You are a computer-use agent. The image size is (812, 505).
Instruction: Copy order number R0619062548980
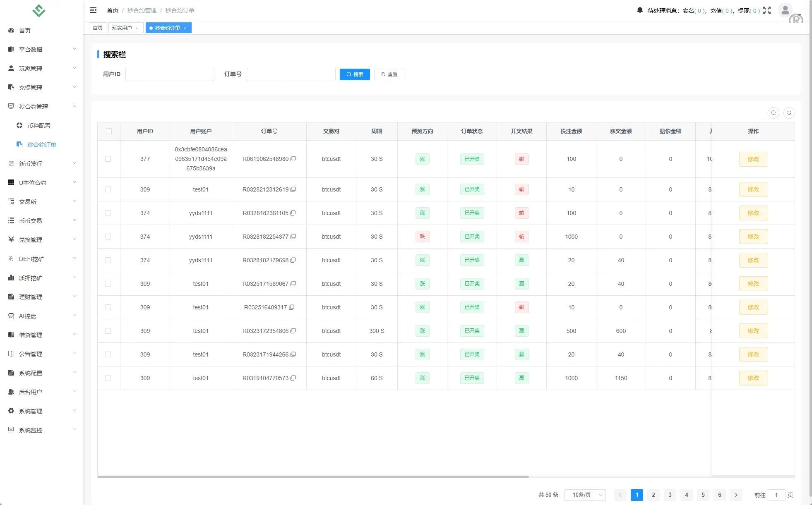coord(293,159)
